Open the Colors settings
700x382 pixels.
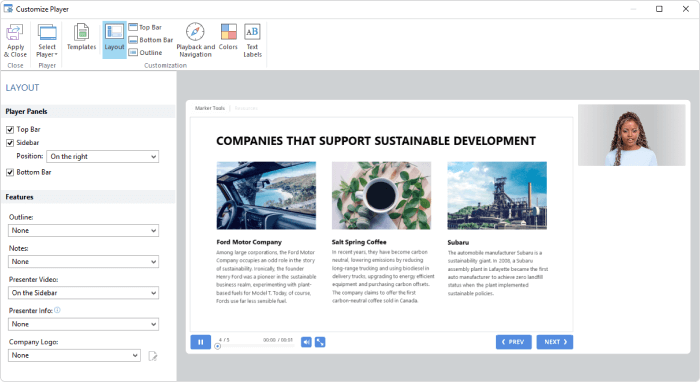tap(228, 37)
